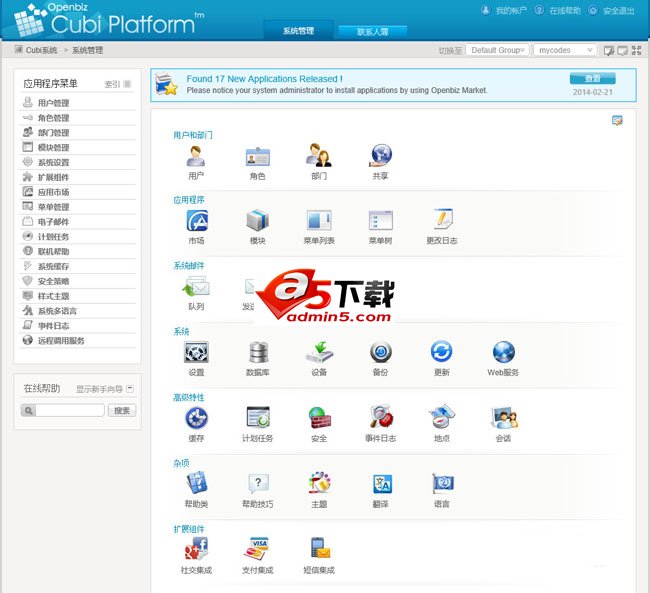Click the fullscreen icon in breadcrumb bar
The image size is (650, 593).
tap(636, 51)
